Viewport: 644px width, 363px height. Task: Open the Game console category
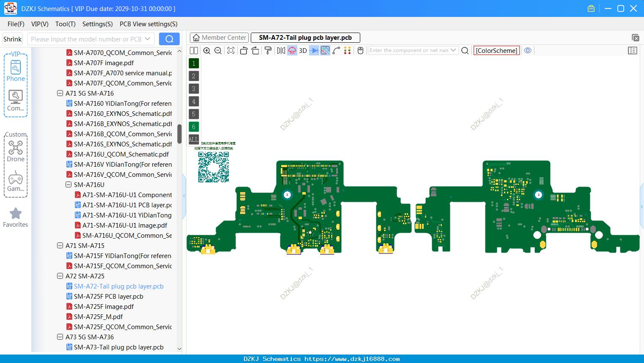tap(16, 181)
